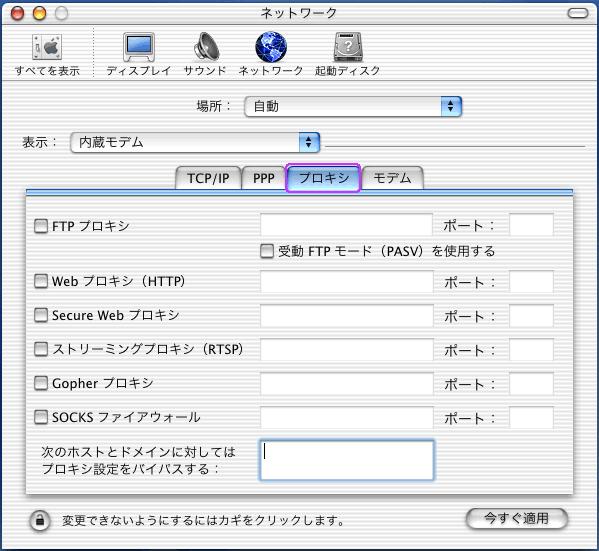The image size is (599, 551).
Task: Click the port field for Secure Web プロキシ
Action: click(531, 316)
